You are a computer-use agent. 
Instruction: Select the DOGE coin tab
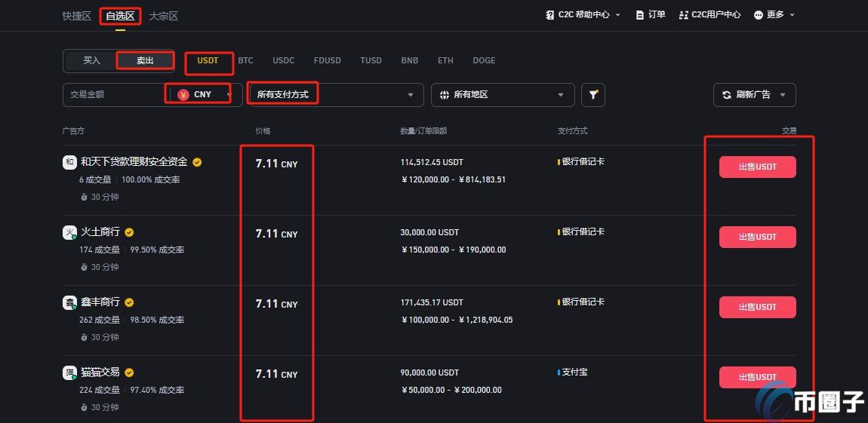tap(484, 61)
